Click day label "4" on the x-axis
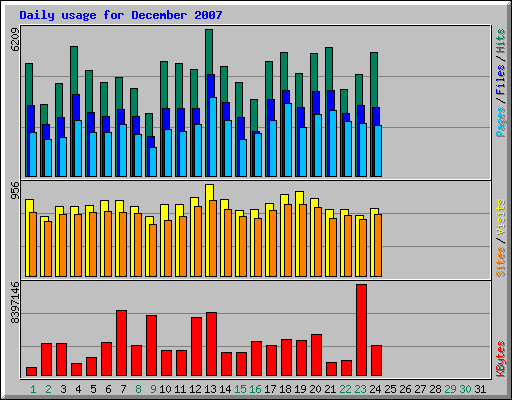 pos(78,389)
